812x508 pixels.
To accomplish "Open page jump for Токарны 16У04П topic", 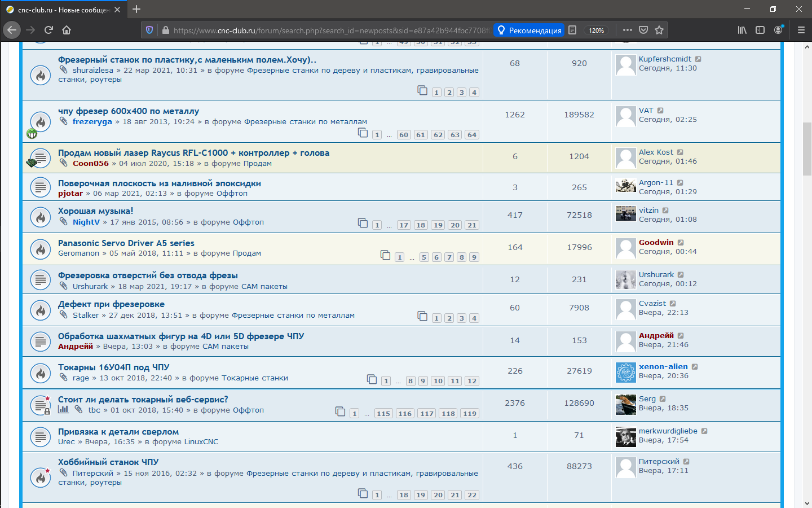I will (372, 379).
